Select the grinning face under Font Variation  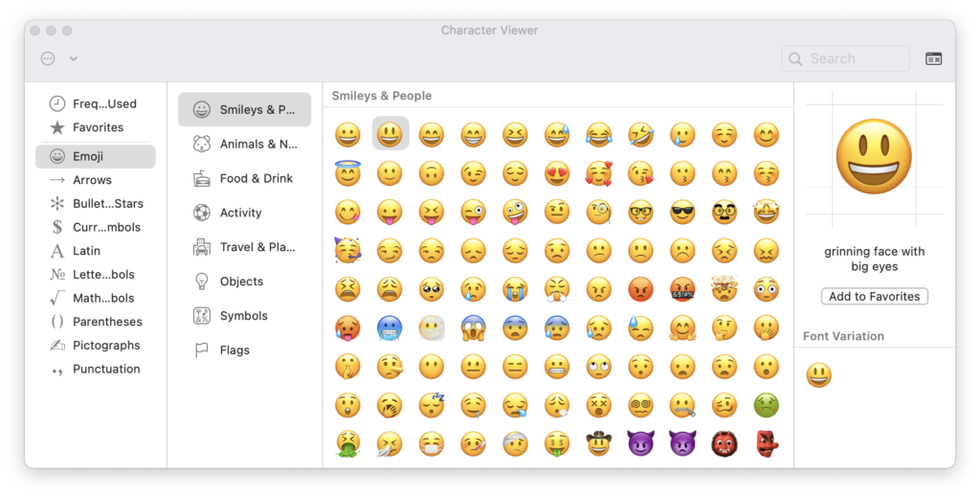(x=818, y=375)
